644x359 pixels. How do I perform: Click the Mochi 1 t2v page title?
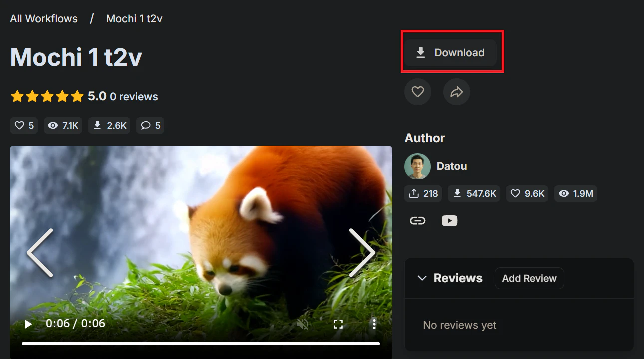pyautogui.click(x=76, y=57)
